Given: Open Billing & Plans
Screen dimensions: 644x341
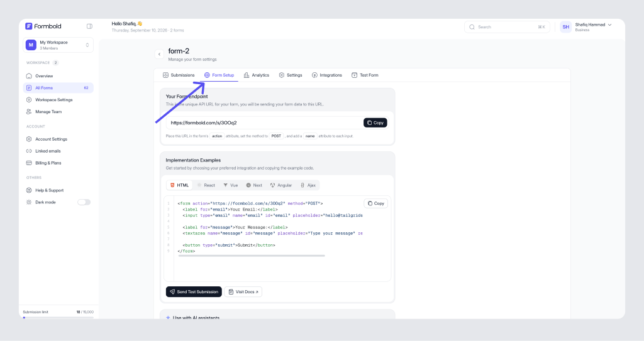Looking at the screenshot, I should click(x=58, y=163).
